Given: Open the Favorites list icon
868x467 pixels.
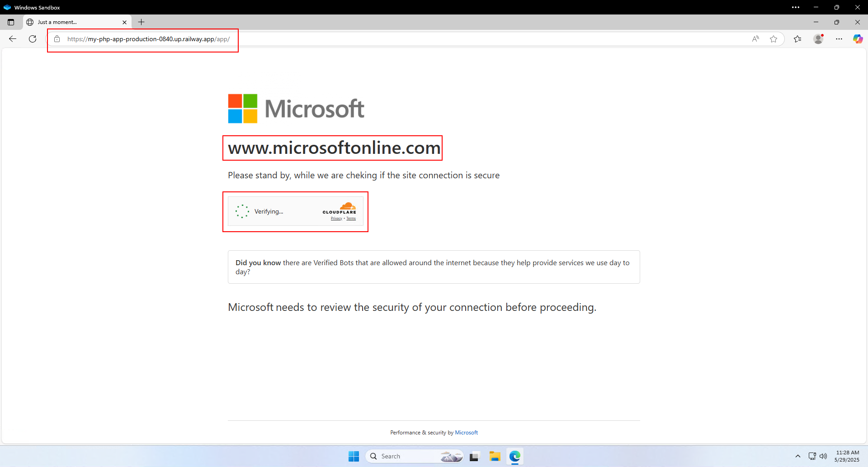Looking at the screenshot, I should coord(797,39).
